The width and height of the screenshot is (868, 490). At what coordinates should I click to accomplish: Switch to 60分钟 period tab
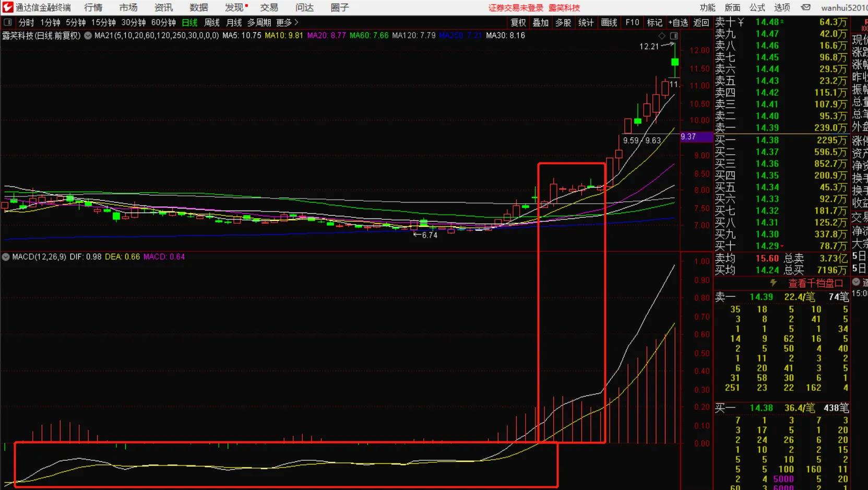point(163,22)
